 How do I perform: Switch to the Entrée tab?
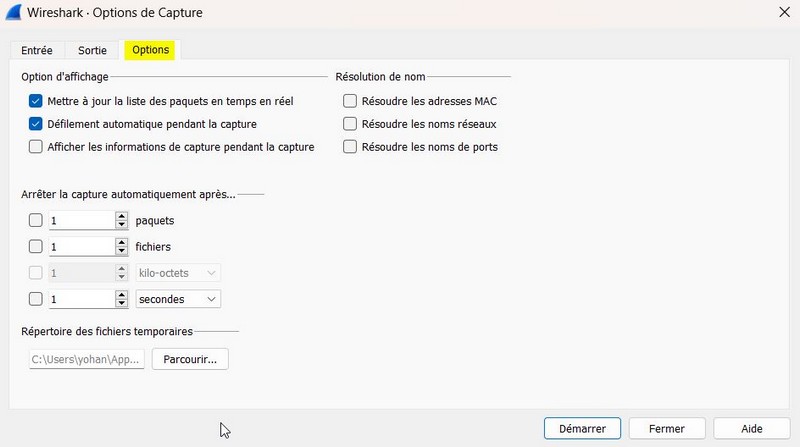click(x=37, y=51)
